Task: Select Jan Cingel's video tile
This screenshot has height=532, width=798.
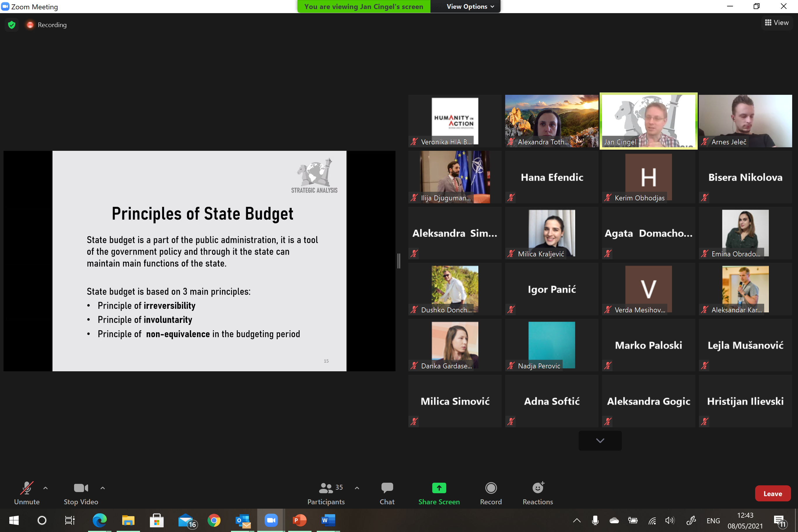Action: click(648, 121)
